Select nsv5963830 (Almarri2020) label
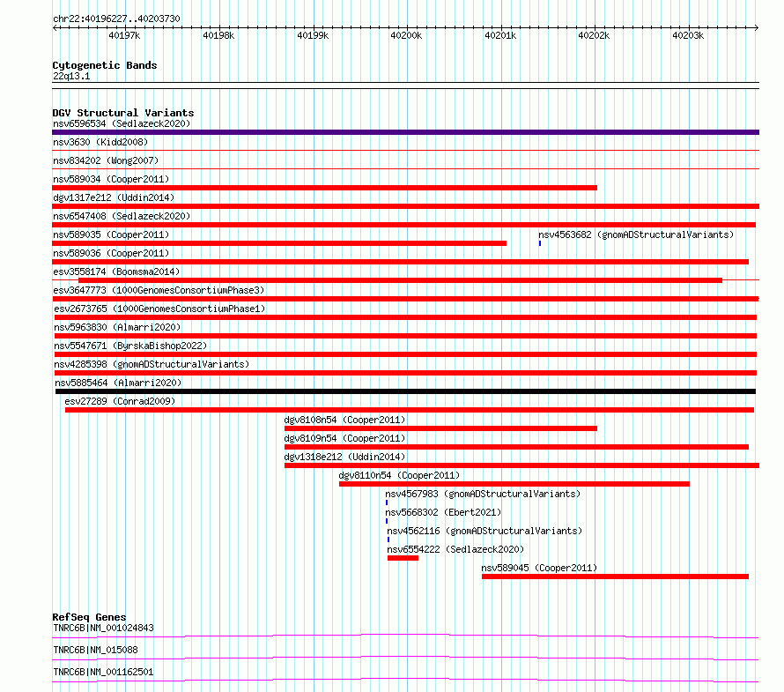The height and width of the screenshot is (692, 784). tap(117, 327)
